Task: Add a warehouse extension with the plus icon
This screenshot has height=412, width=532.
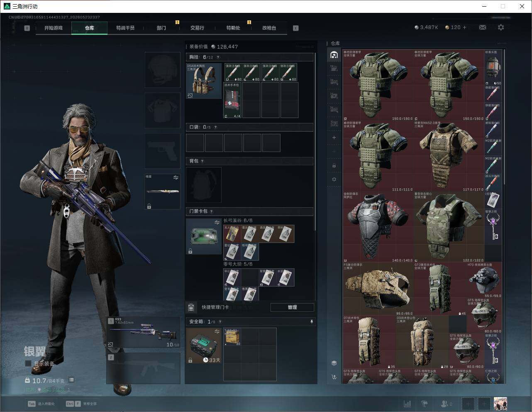Action: pyautogui.click(x=334, y=137)
